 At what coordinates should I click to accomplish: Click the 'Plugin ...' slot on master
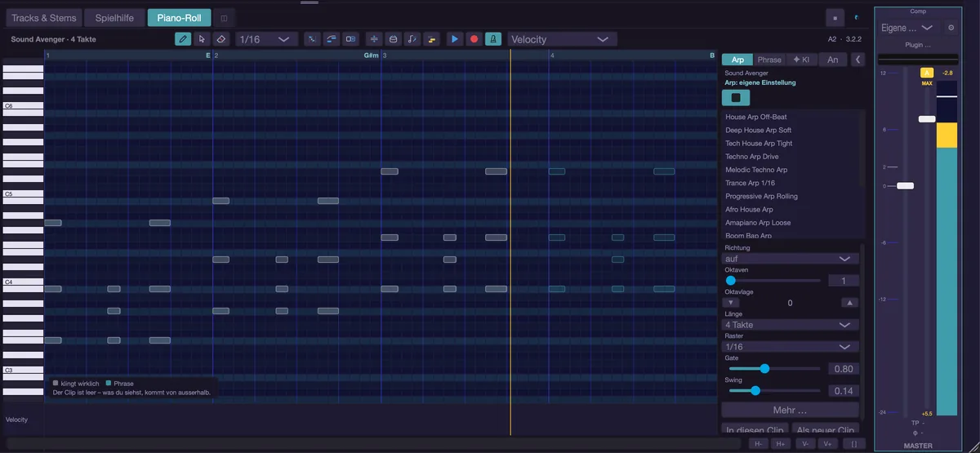point(918,46)
